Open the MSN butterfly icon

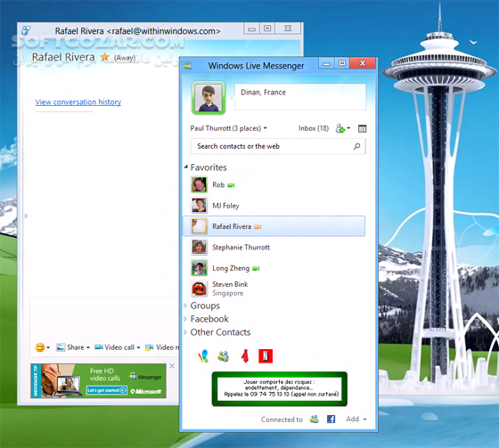coord(203,356)
